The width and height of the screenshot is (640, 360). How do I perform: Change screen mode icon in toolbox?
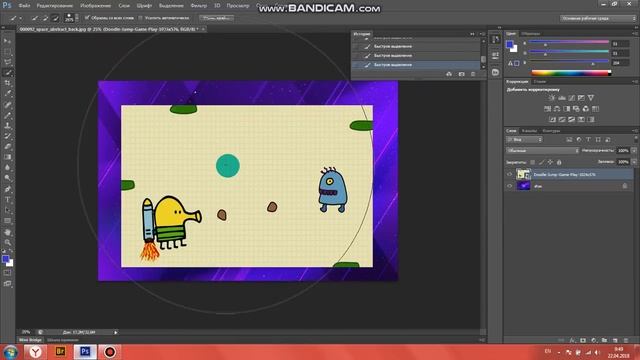[7, 283]
